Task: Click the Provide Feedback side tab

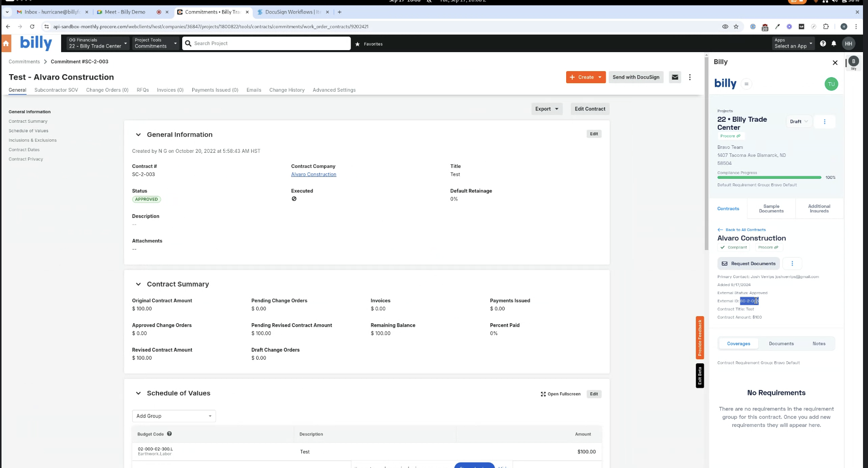Action: 700,337
